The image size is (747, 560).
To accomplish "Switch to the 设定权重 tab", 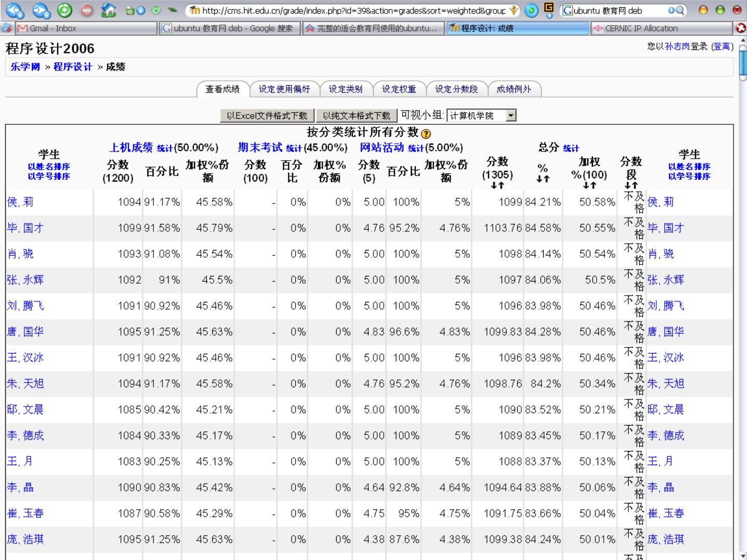I will point(398,89).
